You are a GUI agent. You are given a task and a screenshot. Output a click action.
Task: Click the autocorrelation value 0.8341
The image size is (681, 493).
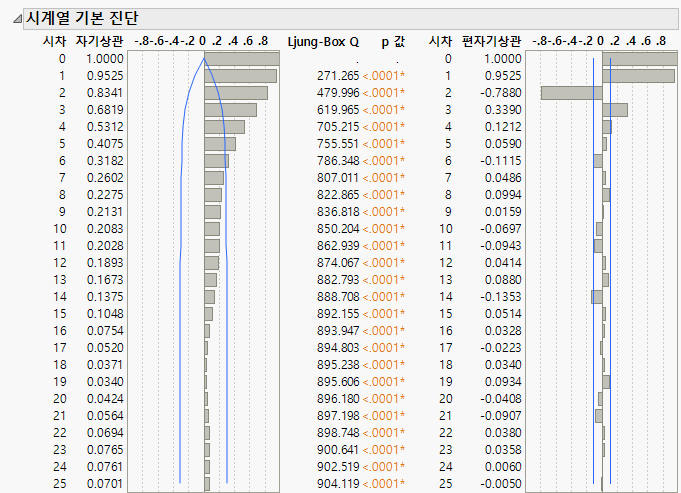105,93
